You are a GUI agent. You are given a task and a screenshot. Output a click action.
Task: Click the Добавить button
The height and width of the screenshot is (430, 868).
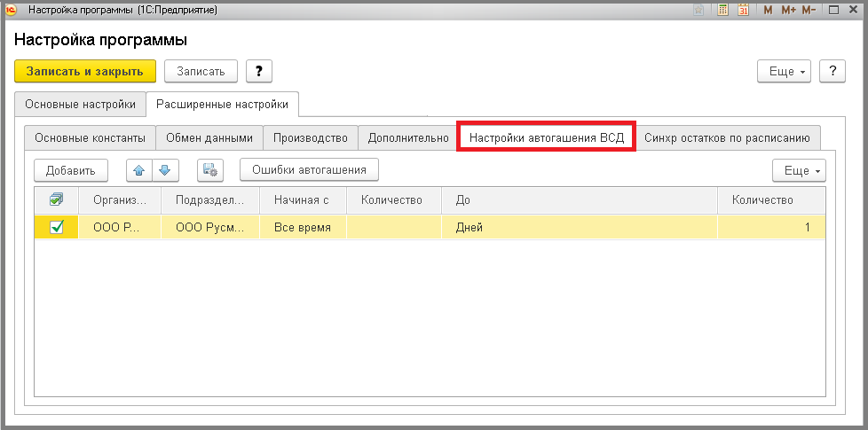pos(71,170)
